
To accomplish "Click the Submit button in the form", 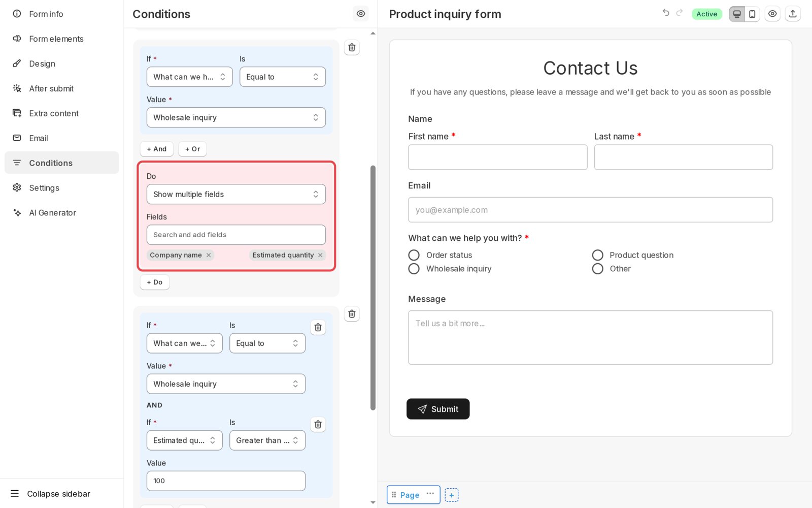I will coord(438,409).
